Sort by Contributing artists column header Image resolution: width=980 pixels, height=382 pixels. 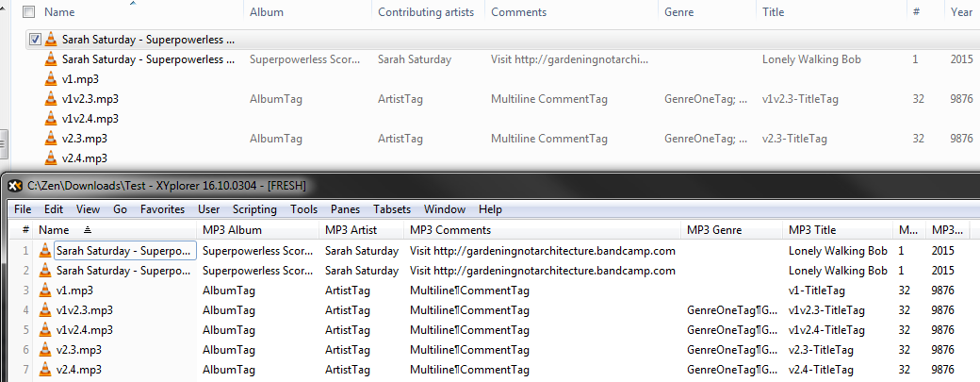[x=427, y=12]
